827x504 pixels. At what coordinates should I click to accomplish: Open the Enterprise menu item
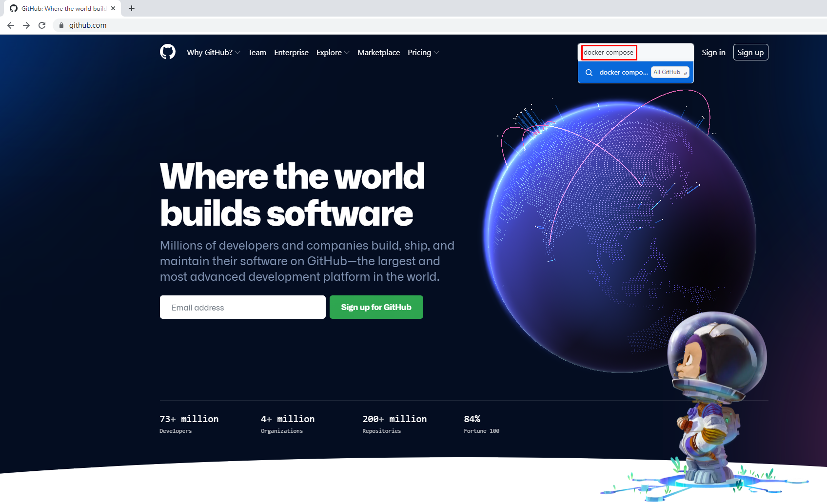(x=291, y=52)
